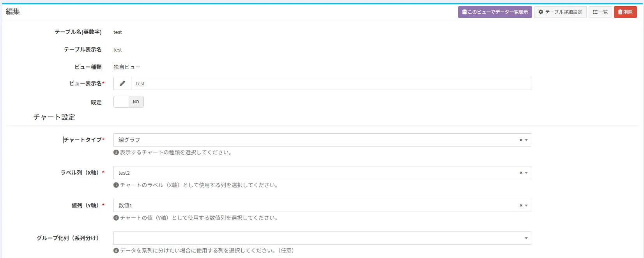Screen dimensions: 644x258
Task: Click the 編集 page title
Action: pos(13,12)
